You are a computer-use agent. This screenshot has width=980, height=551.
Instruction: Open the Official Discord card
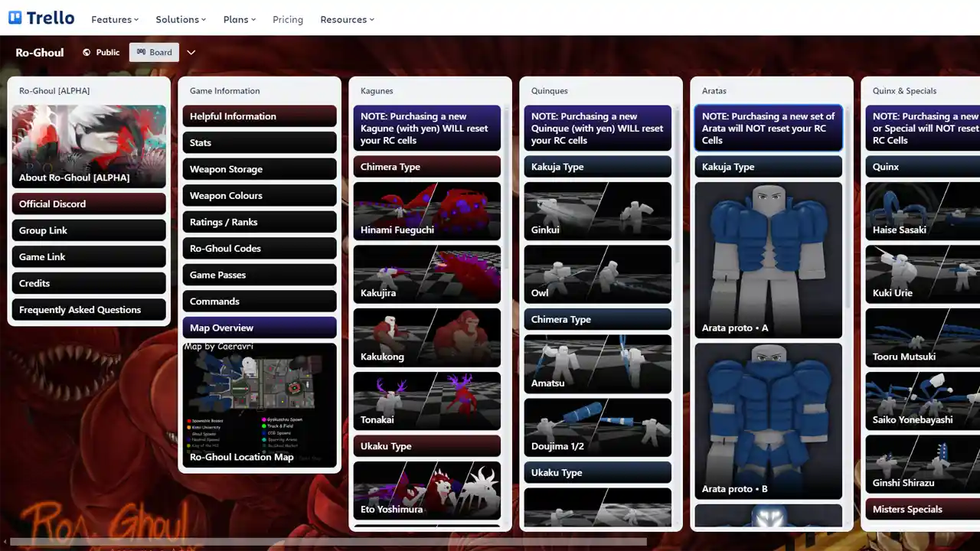[89, 204]
